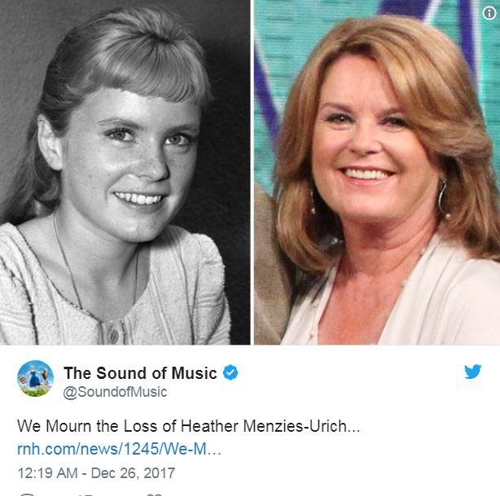Click 'The Sound of Music' display name
This screenshot has width=500, height=496.
[x=140, y=373]
